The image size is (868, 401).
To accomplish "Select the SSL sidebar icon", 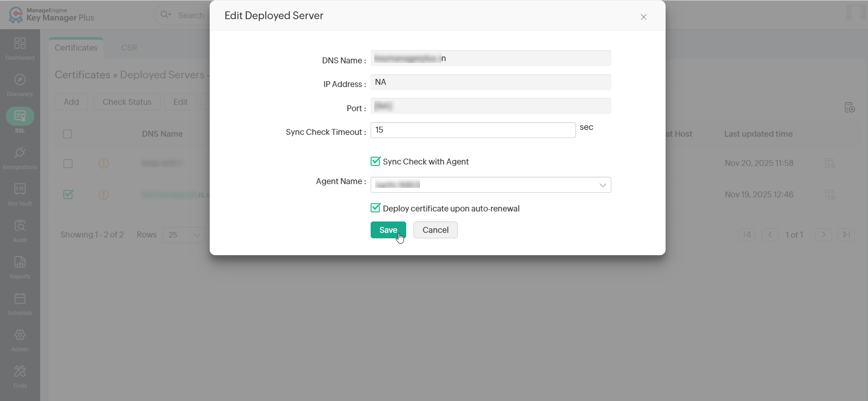I will [20, 116].
